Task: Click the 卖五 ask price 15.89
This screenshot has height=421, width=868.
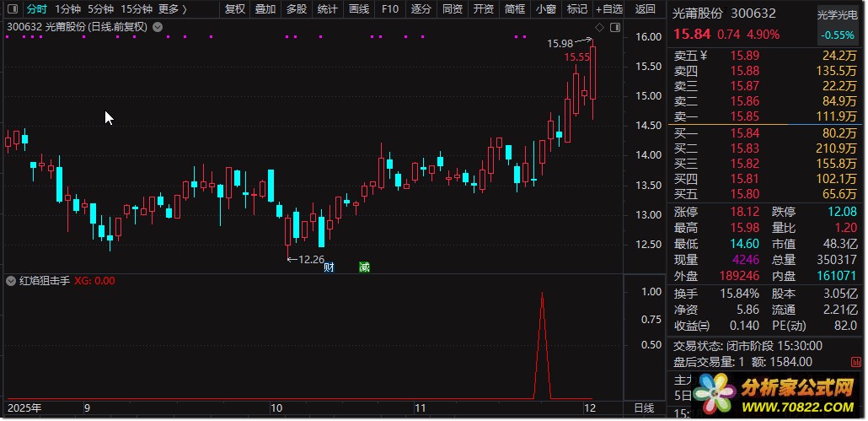Action: 745,56
